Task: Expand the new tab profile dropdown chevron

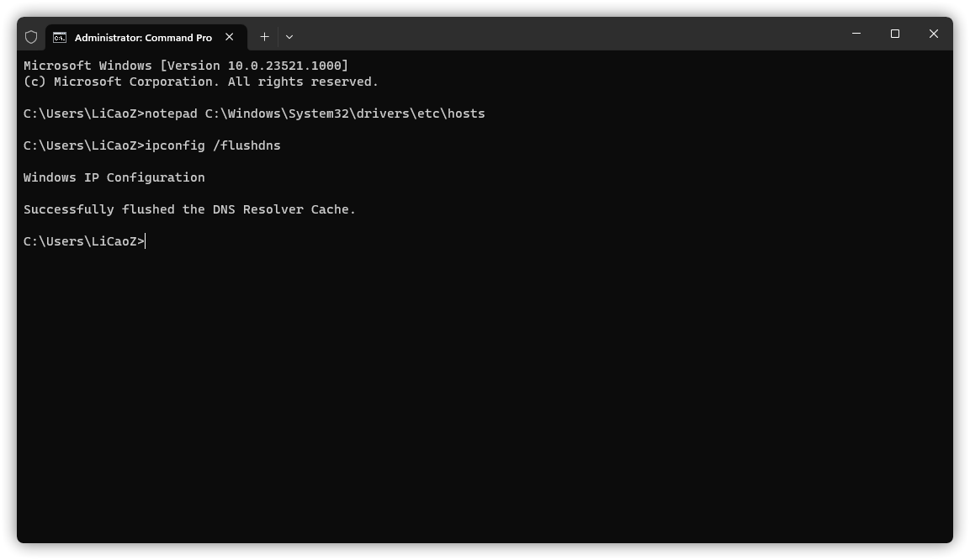Action: [289, 37]
